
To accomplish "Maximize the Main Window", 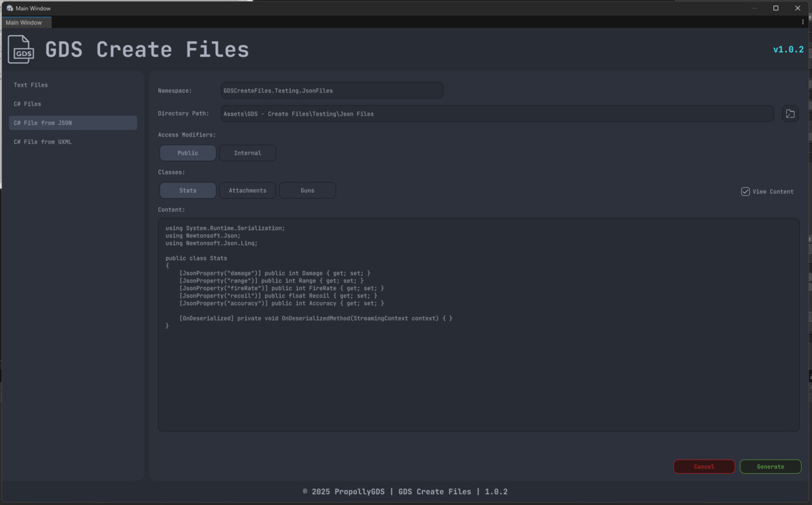I will point(775,8).
